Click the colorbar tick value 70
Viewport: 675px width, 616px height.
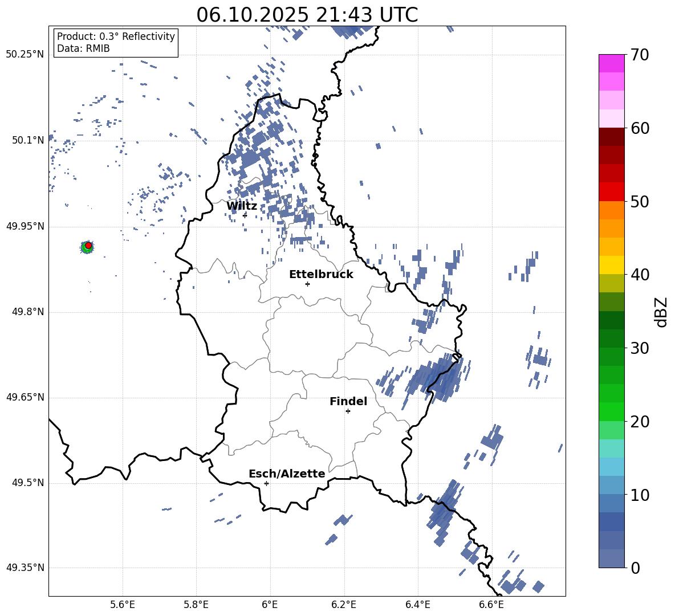click(640, 55)
